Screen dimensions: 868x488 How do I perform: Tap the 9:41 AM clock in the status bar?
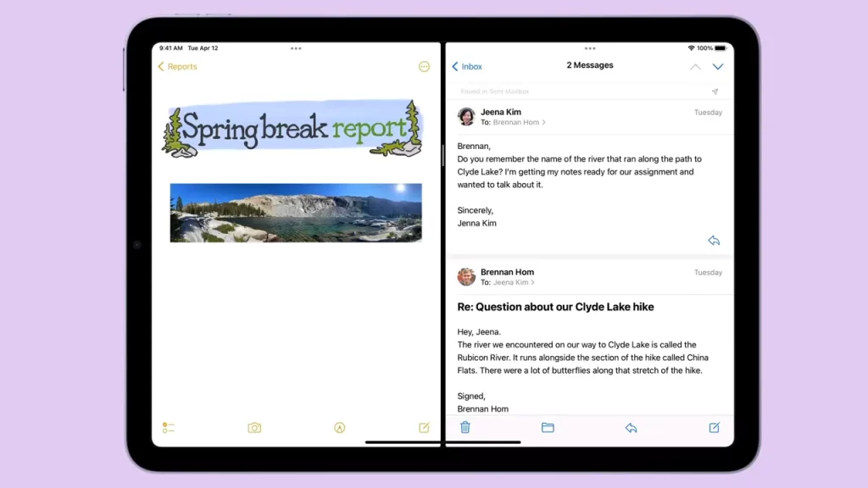[170, 48]
